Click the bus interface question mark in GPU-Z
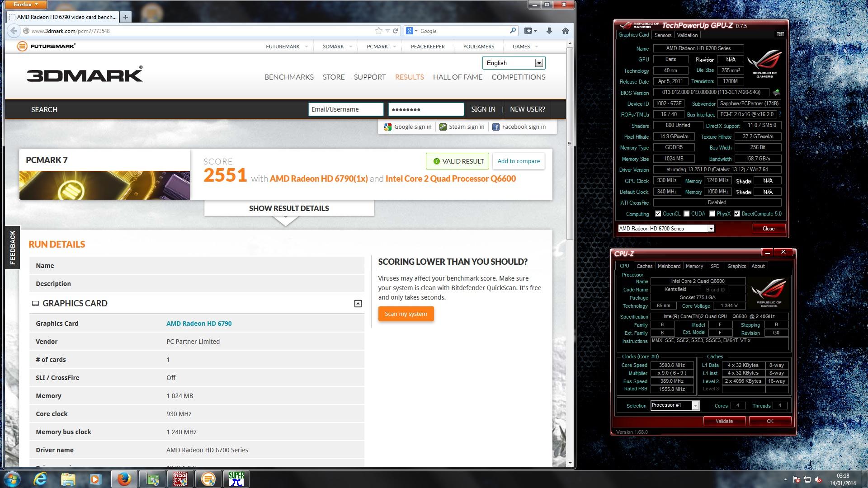The width and height of the screenshot is (868, 488). (780, 114)
